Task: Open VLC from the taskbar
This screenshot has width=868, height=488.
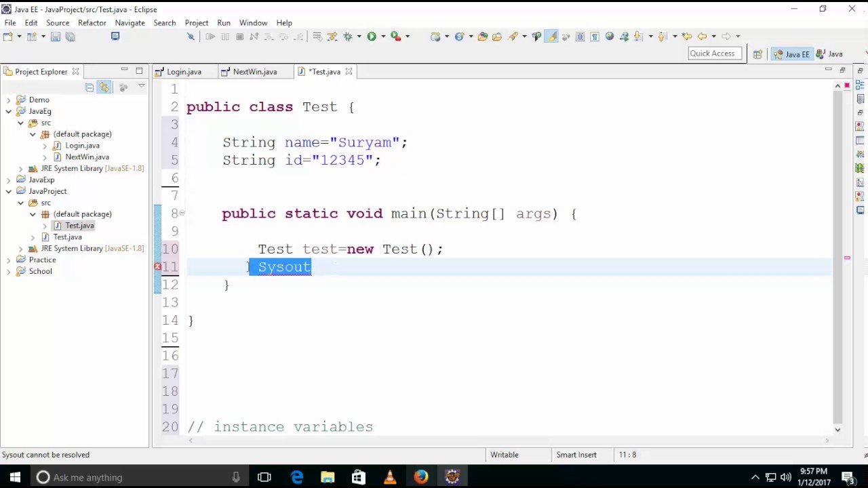Action: 390,477
